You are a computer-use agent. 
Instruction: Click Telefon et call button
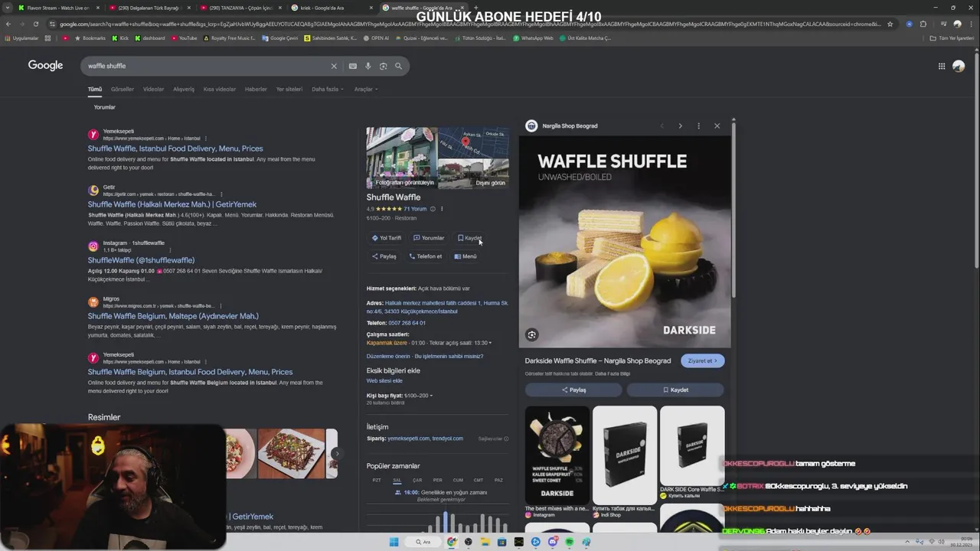coord(426,256)
